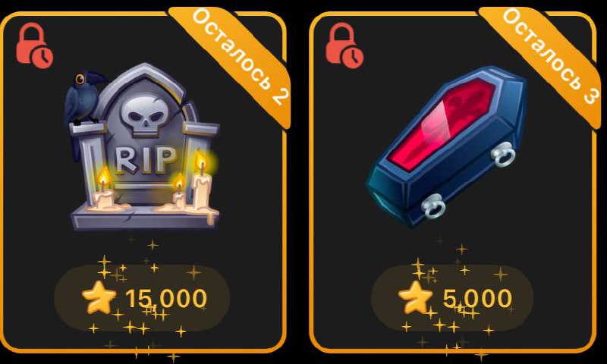Click the 15,000 price text
The height and width of the screenshot is (364, 607).
[165, 298]
